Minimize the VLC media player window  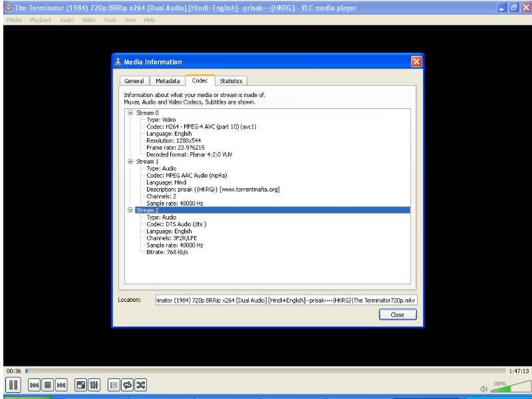(502, 7)
